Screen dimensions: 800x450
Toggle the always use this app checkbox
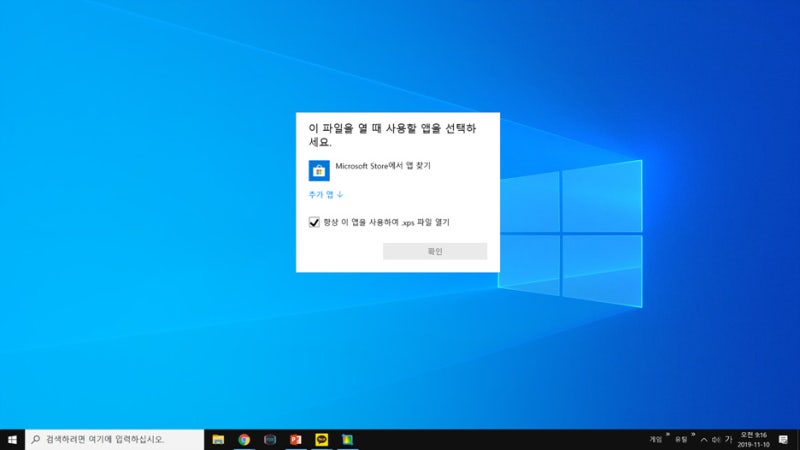(314, 222)
